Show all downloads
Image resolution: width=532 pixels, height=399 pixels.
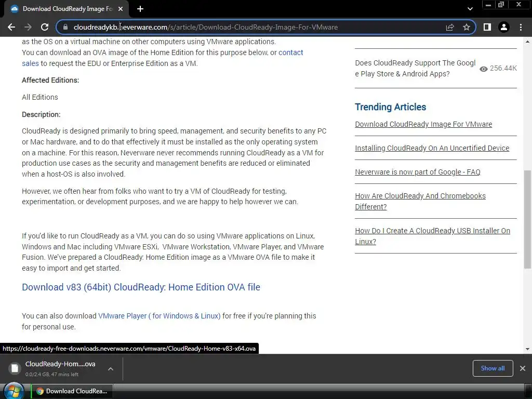493,368
